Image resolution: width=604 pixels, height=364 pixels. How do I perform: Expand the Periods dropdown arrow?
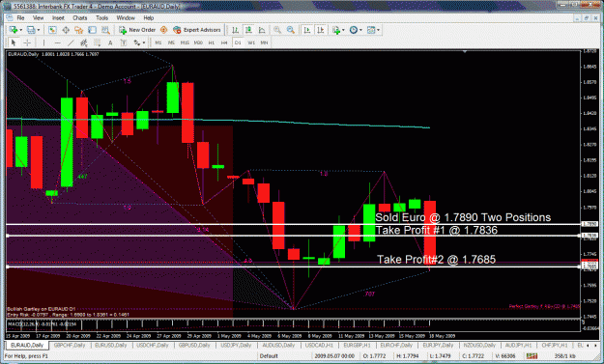(x=360, y=30)
